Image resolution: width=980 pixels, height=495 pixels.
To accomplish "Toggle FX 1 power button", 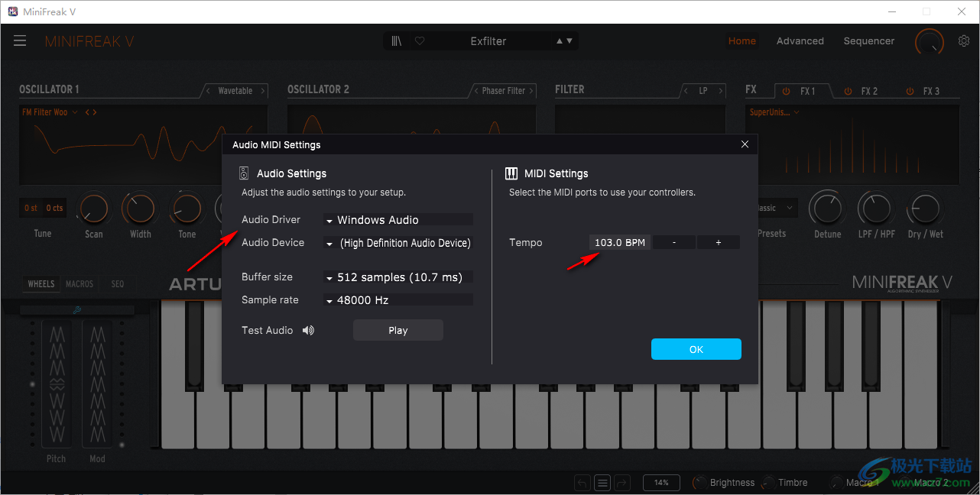I will pos(786,91).
